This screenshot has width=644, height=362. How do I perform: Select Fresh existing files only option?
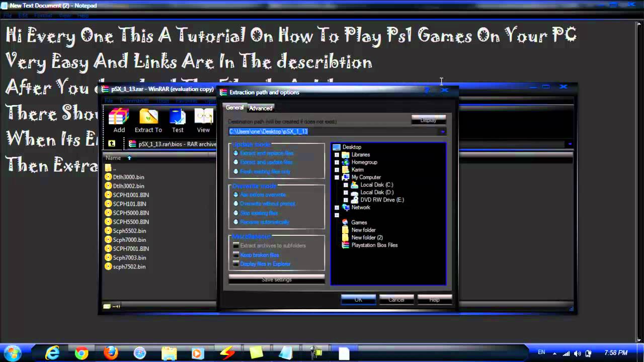click(x=262, y=171)
